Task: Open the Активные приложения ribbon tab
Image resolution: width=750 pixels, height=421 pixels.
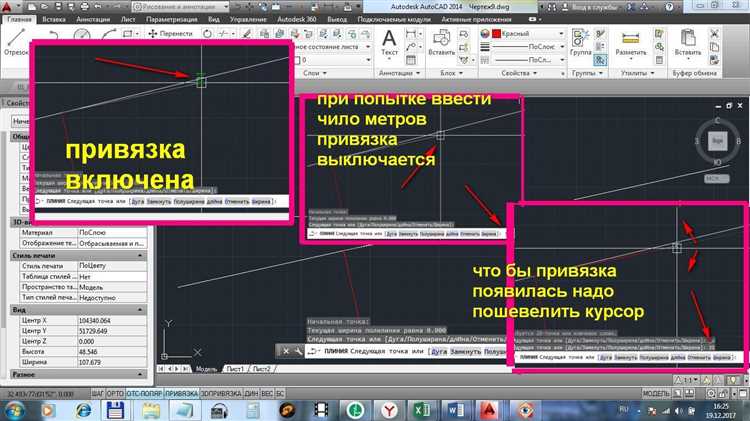Action: click(476, 19)
